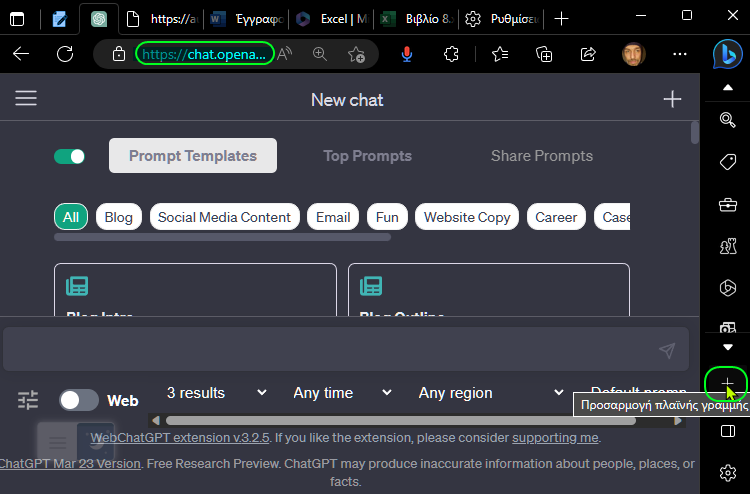Start a new chat with plus icon
Viewport: 750px width, 494px height.
[x=672, y=99]
